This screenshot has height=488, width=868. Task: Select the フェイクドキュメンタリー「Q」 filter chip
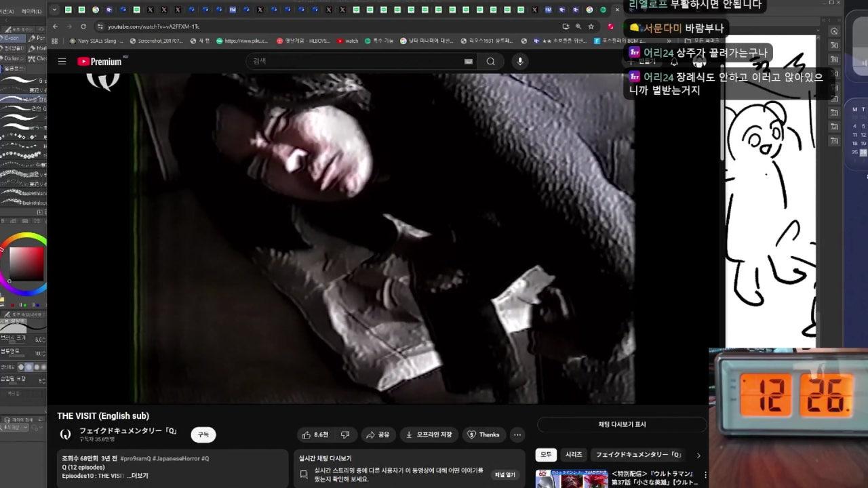coord(638,455)
